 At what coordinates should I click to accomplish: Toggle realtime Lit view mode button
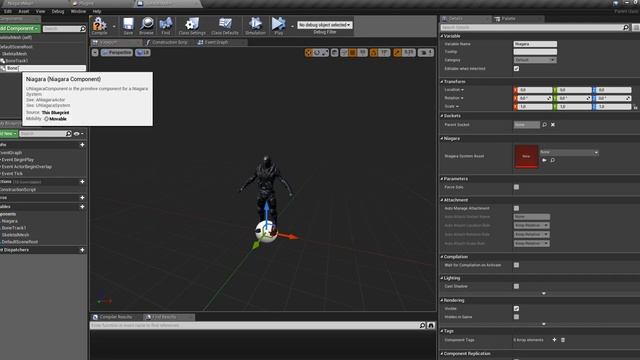143,53
